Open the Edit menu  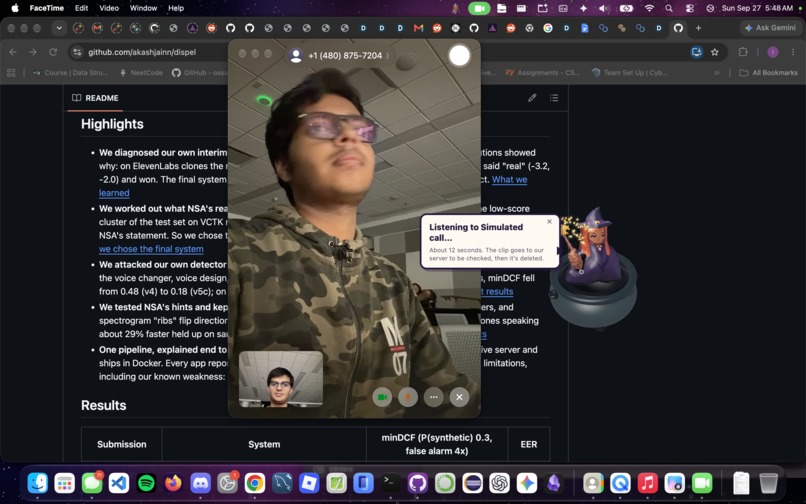[81, 8]
